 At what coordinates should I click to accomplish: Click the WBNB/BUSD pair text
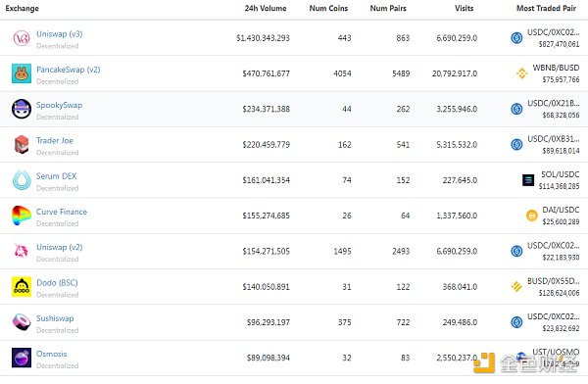pyautogui.click(x=556, y=68)
